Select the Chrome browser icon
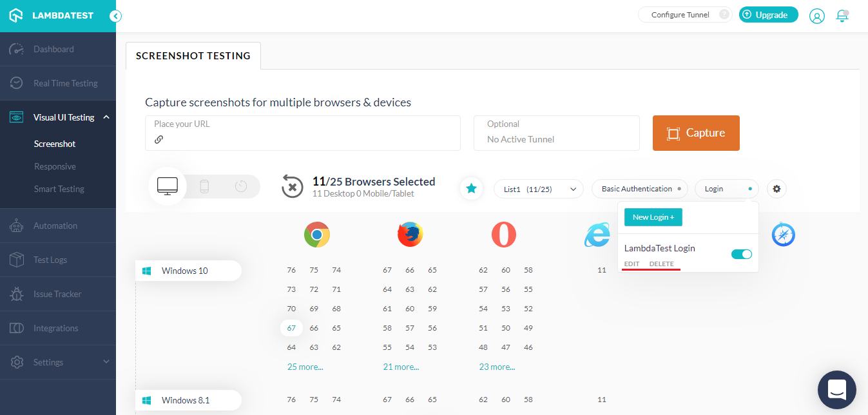 (316, 235)
